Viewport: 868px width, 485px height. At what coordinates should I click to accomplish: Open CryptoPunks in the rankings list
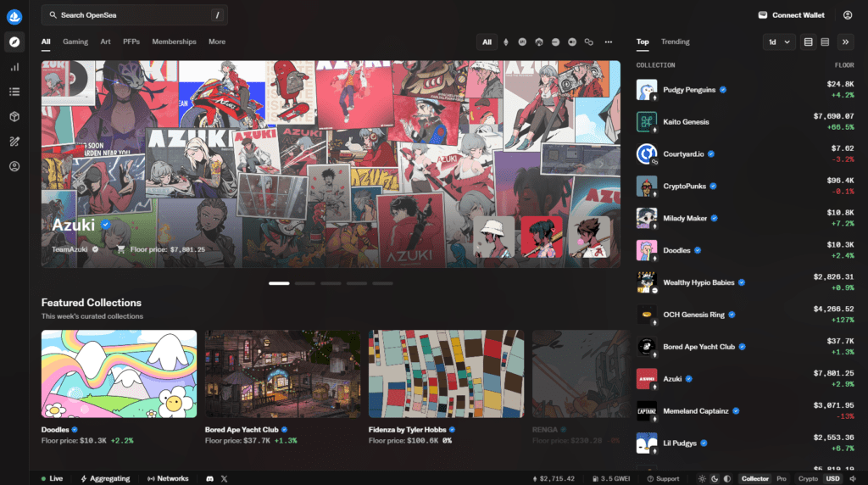(x=745, y=186)
